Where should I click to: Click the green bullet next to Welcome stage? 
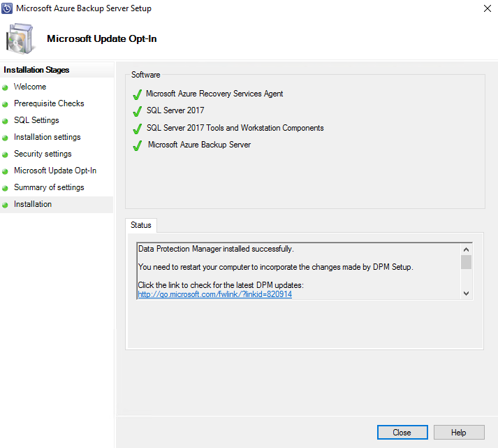5,87
